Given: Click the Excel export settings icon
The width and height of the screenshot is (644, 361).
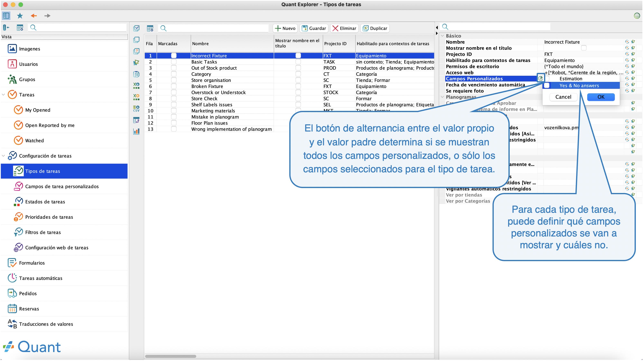Looking at the screenshot, I should point(136,97).
